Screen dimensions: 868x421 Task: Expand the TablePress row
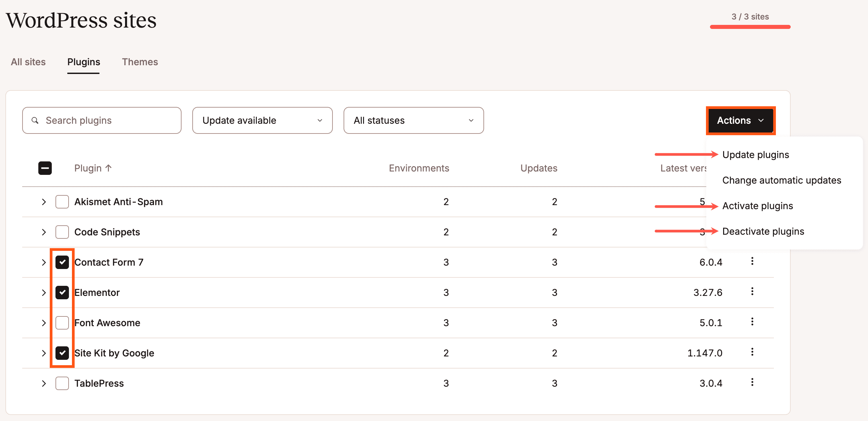44,383
